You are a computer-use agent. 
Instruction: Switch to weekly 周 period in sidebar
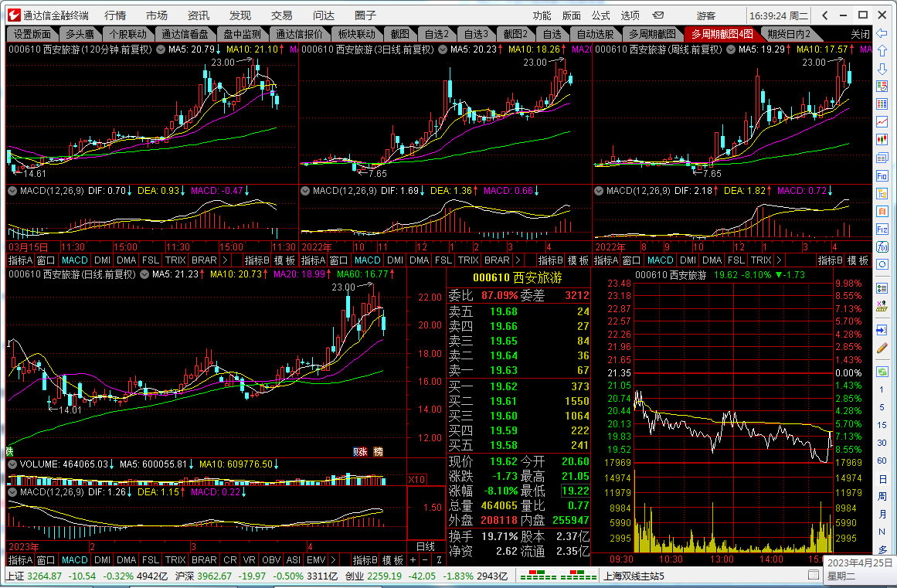point(882,497)
